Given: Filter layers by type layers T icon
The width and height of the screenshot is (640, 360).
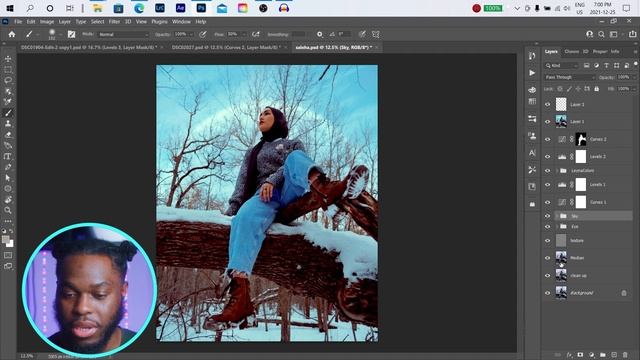Looking at the screenshot, I should [x=607, y=65].
